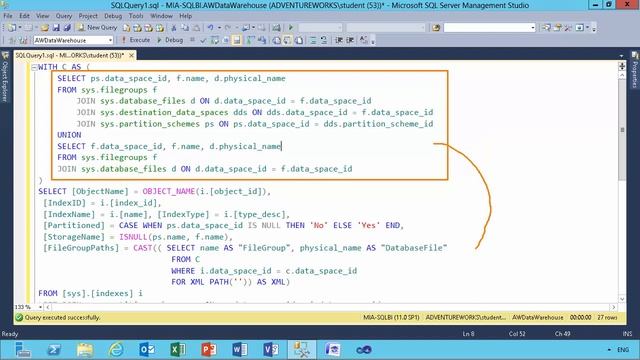This screenshot has width=640, height=360.
Task: Specify values for template parameters
Action: (363, 40)
